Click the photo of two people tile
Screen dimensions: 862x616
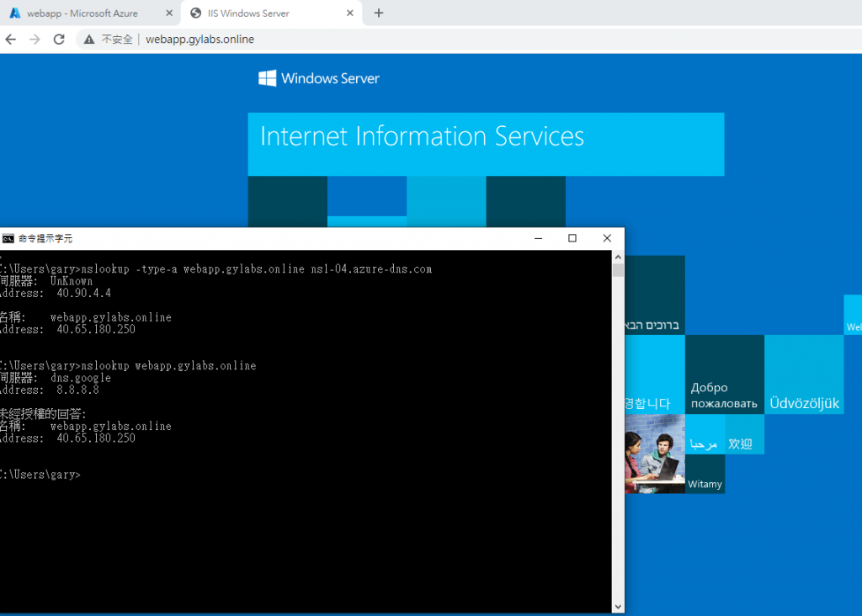point(655,454)
